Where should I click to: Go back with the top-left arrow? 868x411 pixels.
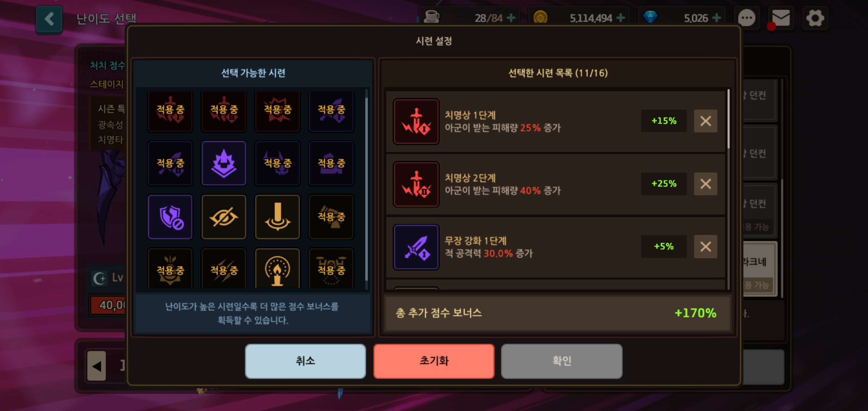coord(49,19)
